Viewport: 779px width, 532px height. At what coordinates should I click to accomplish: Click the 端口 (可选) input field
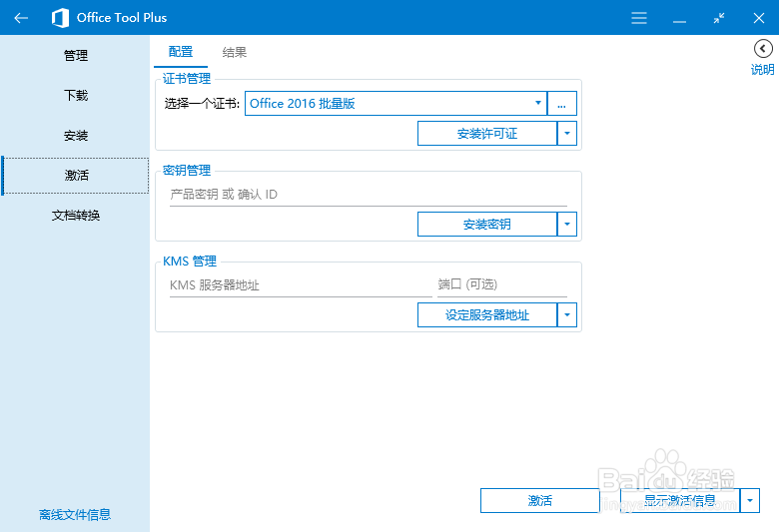(x=502, y=285)
